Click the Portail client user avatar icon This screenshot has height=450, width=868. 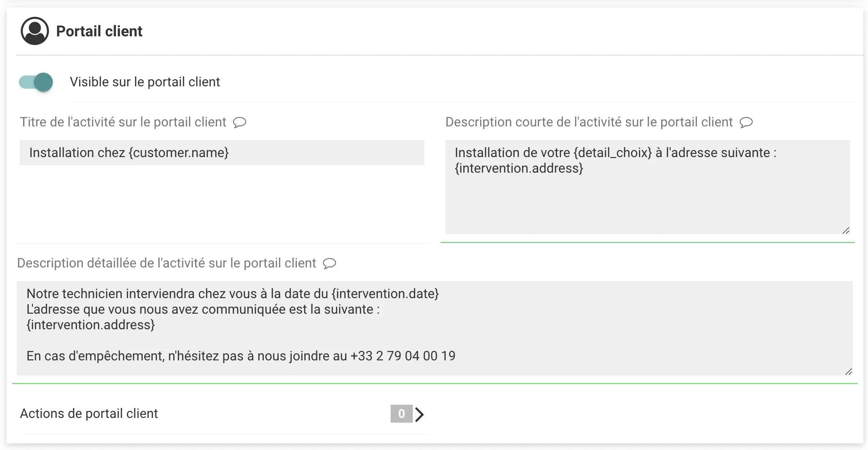(35, 31)
